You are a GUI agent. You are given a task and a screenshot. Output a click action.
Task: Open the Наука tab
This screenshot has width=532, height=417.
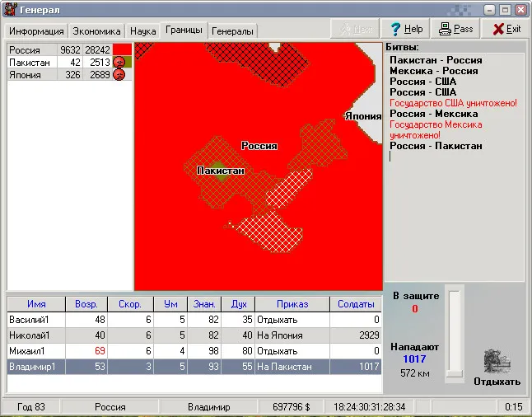[142, 31]
